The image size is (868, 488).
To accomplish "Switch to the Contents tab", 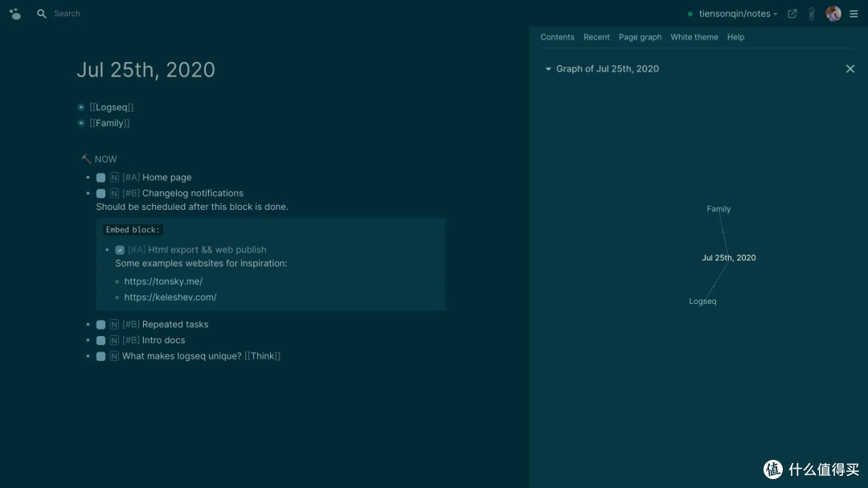I will tap(557, 37).
